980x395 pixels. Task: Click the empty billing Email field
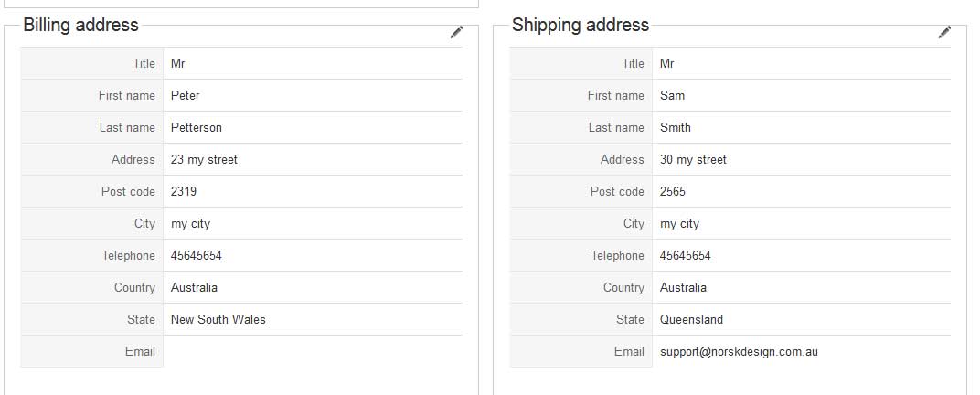click(312, 352)
